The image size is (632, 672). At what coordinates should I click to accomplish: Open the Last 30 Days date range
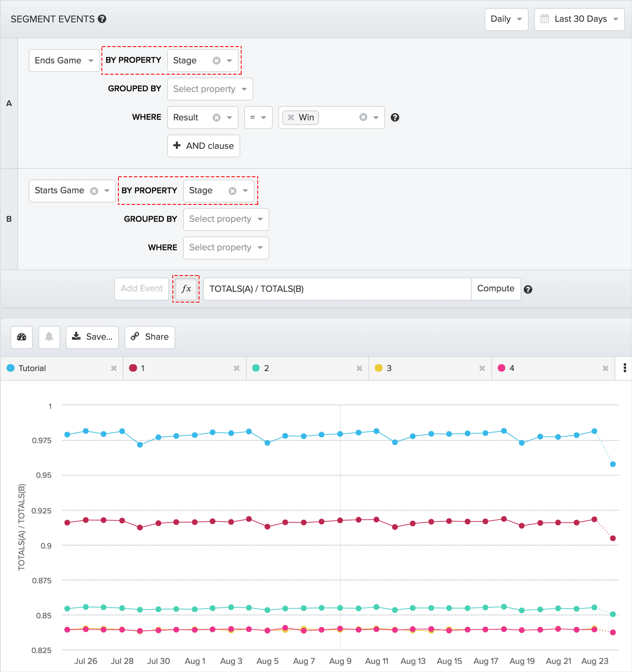(x=579, y=19)
